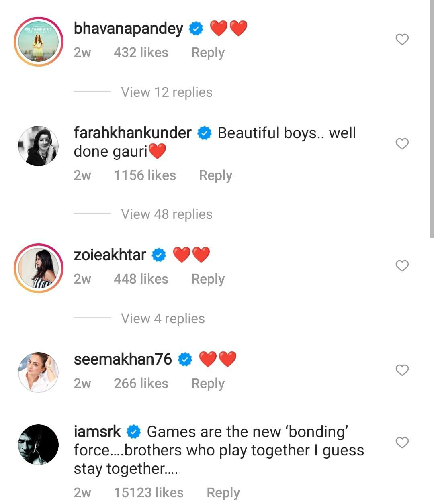
Task: Expand View 48 replies
Action: point(166,214)
